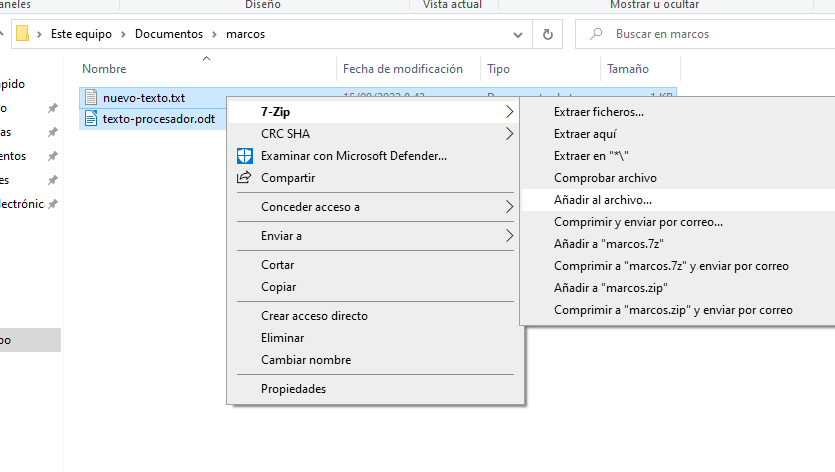Select Añadir a "marcos.zip"
This screenshot has width=835, height=472.
coord(678,288)
